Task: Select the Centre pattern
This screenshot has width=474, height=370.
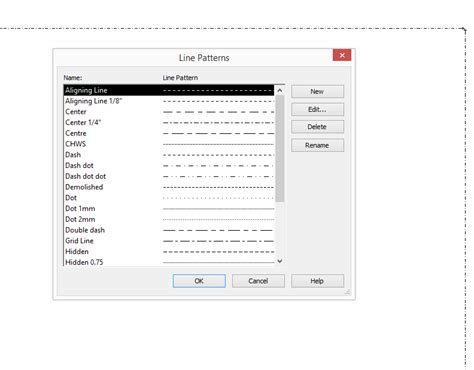Action: click(169, 133)
